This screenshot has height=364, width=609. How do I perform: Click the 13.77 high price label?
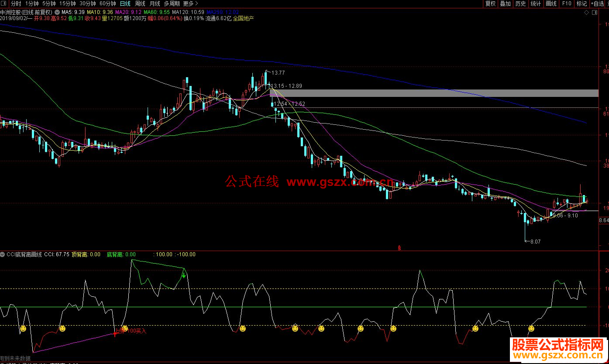[x=278, y=73]
